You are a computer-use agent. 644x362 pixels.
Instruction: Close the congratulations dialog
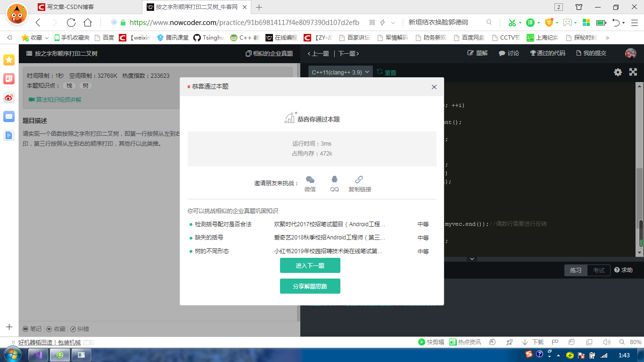(x=434, y=87)
